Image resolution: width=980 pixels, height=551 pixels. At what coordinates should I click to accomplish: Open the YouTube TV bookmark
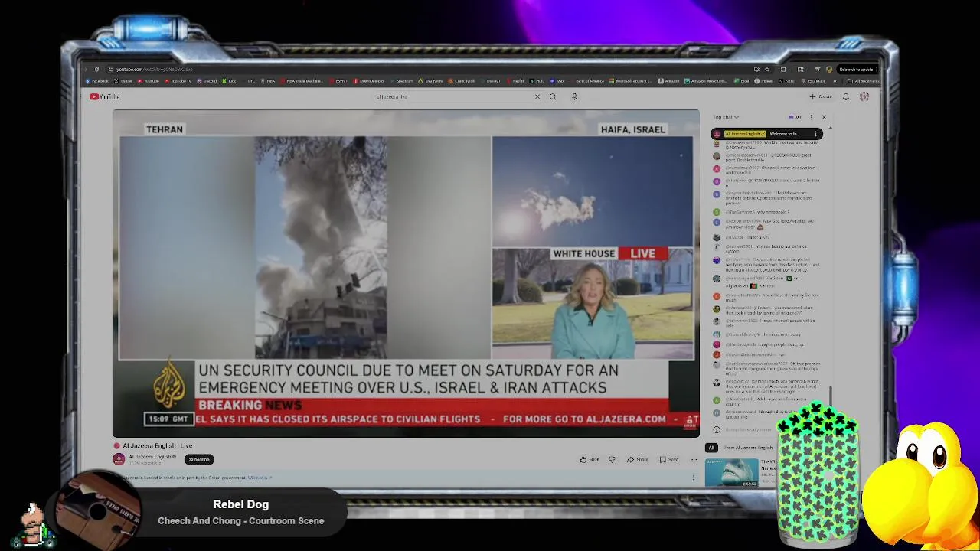(178, 80)
